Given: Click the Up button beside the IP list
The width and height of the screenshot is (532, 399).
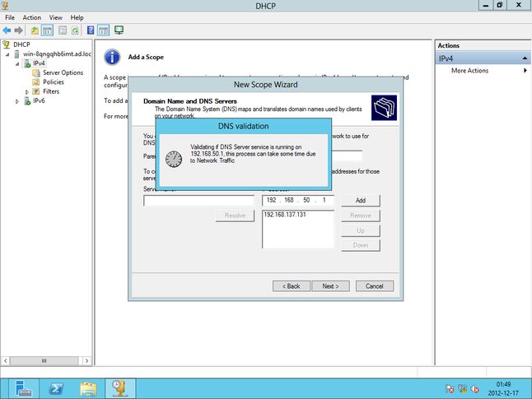Looking at the screenshot, I should pyautogui.click(x=361, y=230).
